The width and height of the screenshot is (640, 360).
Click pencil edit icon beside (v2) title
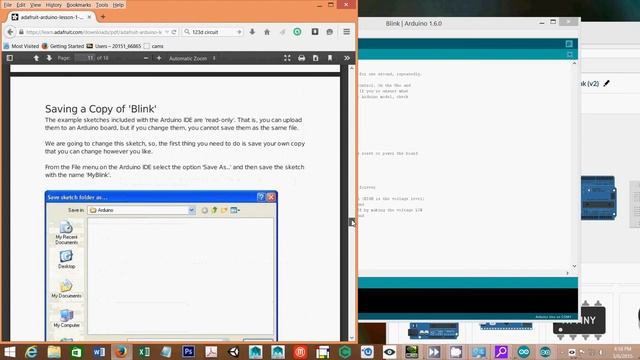607,83
